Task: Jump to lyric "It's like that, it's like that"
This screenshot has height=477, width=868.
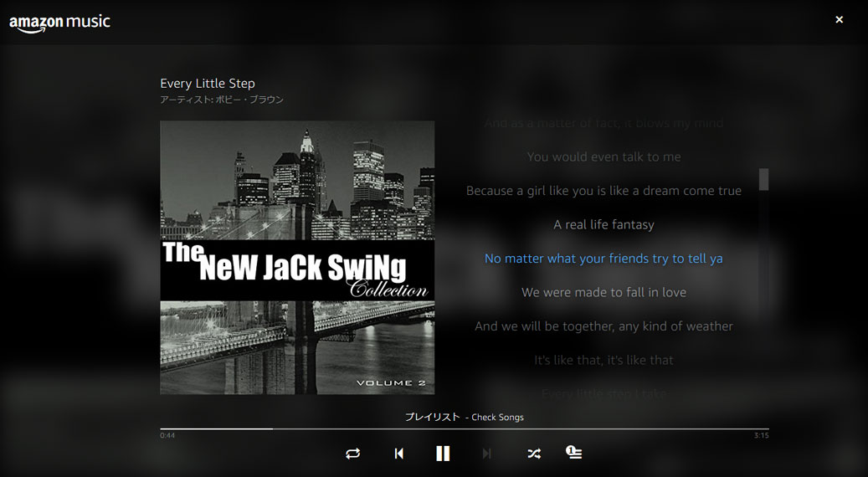Action: pos(604,360)
